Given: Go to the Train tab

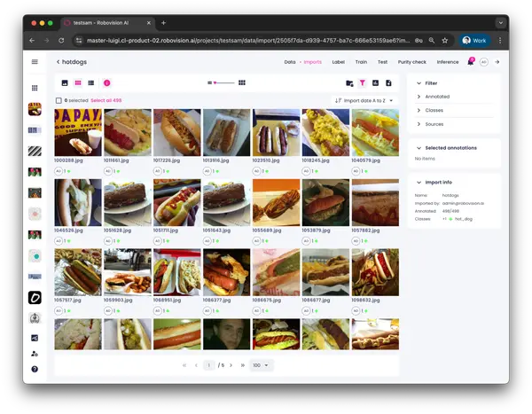Looking at the screenshot, I should point(361,62).
